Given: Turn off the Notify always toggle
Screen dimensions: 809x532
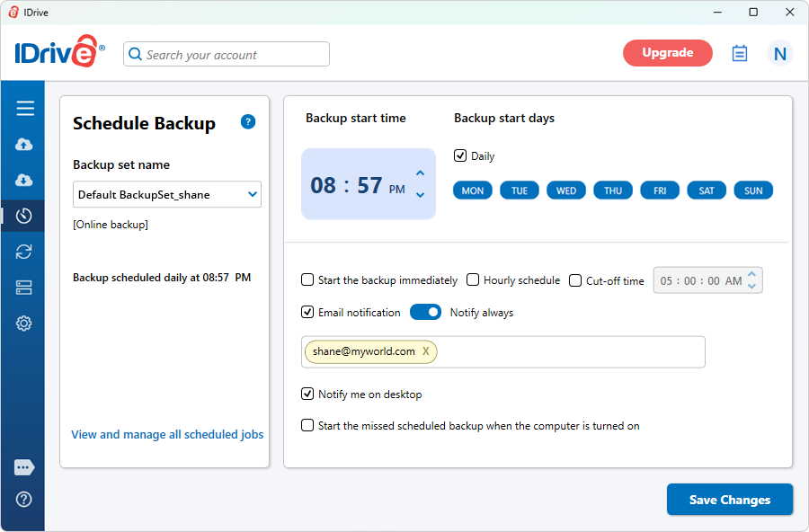Looking at the screenshot, I should [425, 312].
